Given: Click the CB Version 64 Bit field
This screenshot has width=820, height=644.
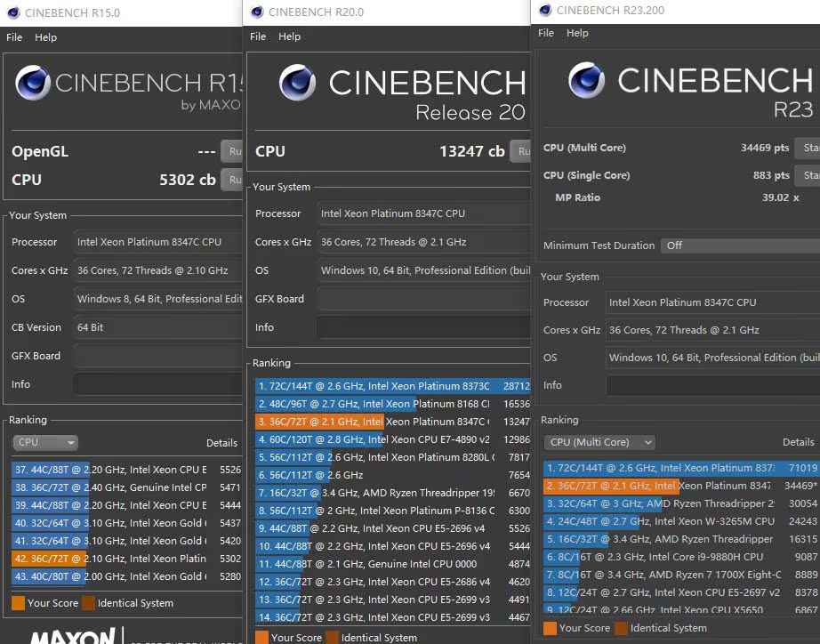Looking at the screenshot, I should tap(157, 327).
